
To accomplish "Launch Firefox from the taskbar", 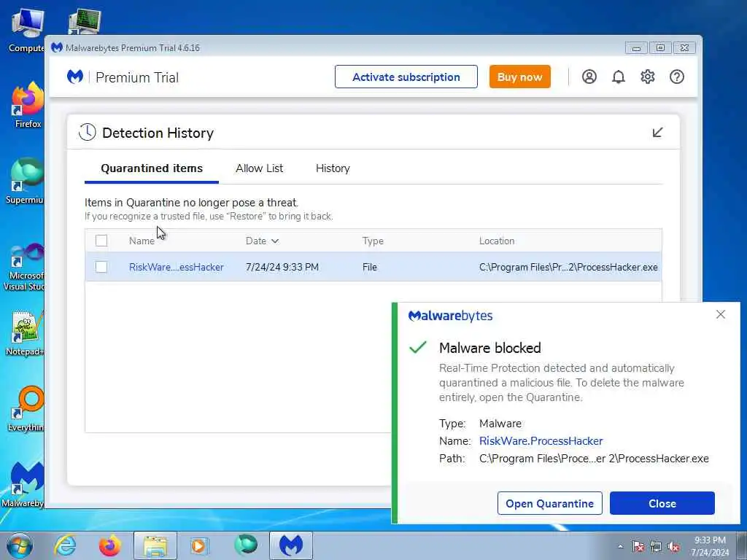I will [110, 545].
